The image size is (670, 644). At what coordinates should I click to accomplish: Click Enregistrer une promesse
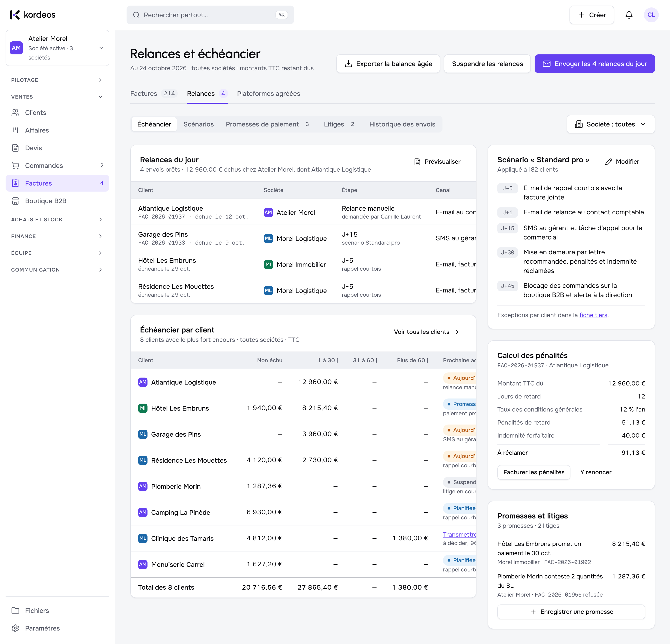571,611
